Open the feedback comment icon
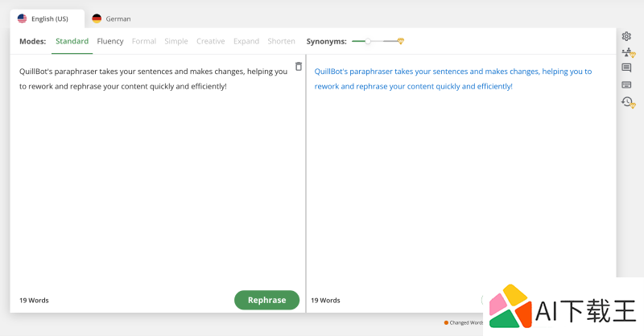Viewport: 644px width, 336px height. [x=626, y=68]
